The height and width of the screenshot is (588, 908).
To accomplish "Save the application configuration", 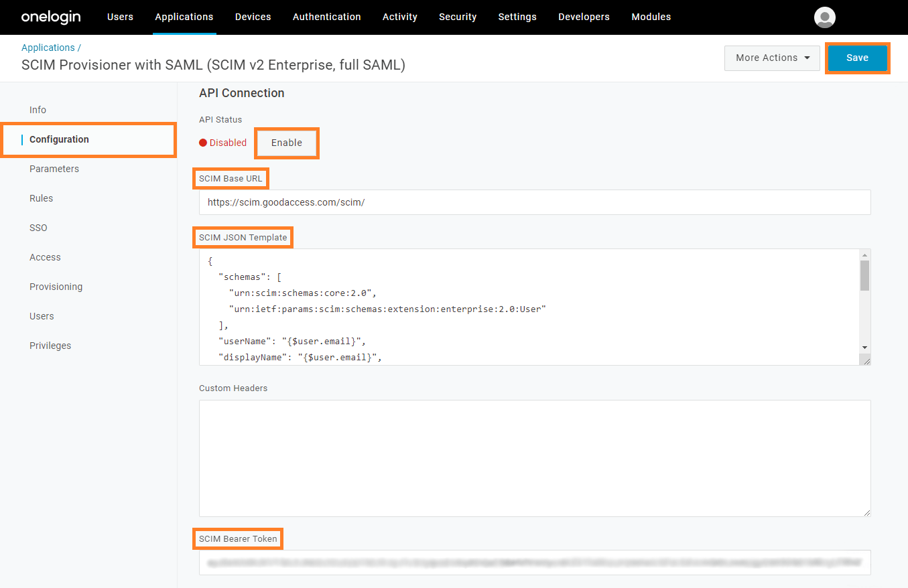I will [857, 58].
